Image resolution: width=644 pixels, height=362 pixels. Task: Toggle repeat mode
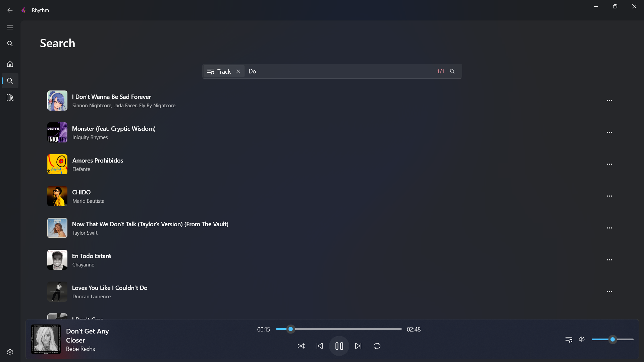coord(377,346)
